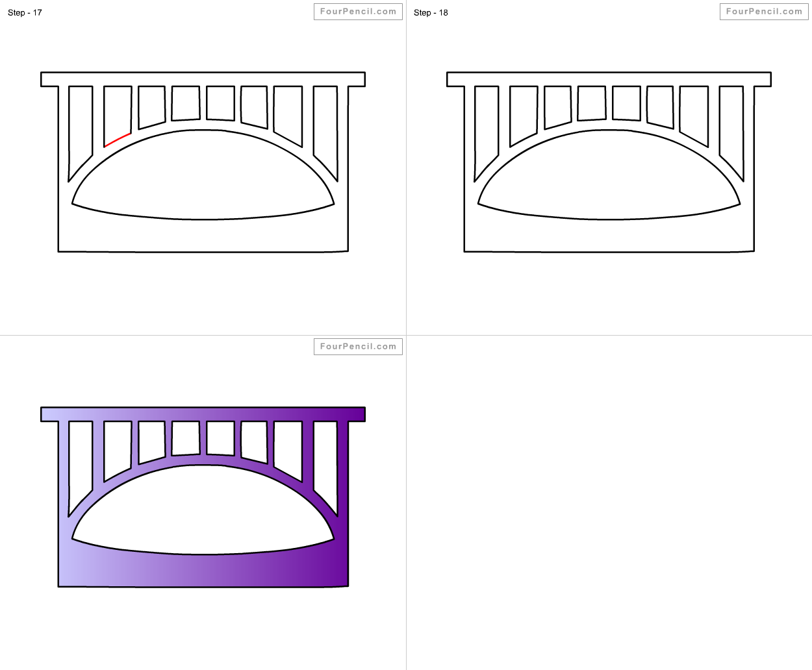Click the top-left FourPencil.com watermark button
Image resolution: width=812 pixels, height=670 pixels.
point(358,11)
